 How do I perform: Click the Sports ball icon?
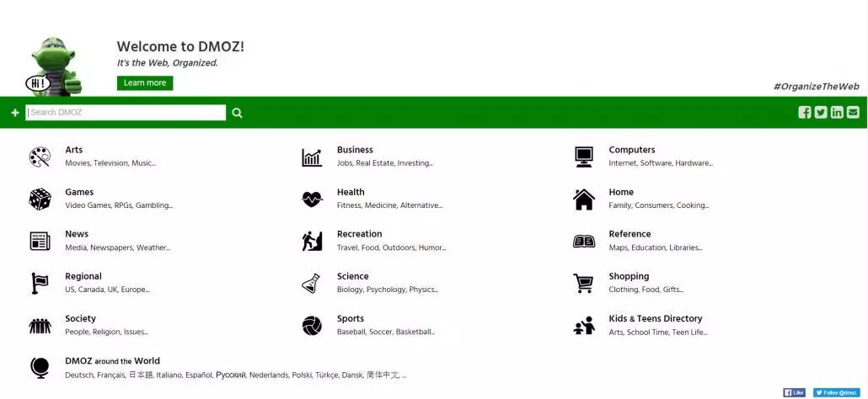[x=312, y=326]
